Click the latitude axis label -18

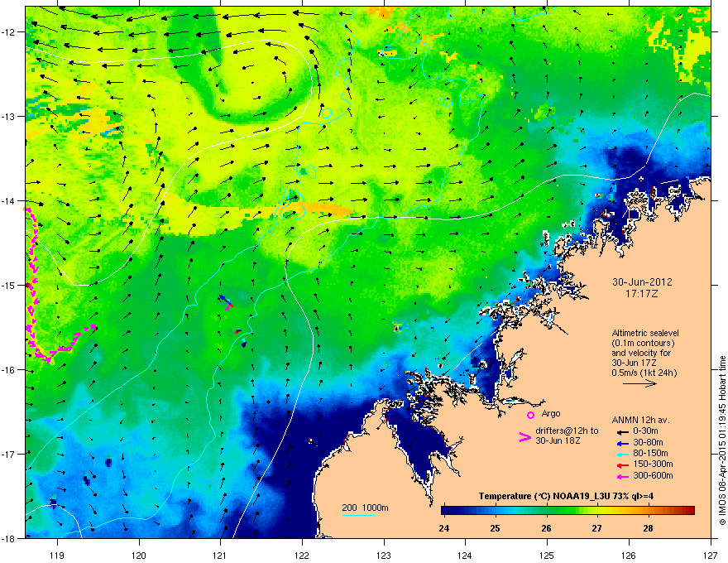click(x=8, y=538)
